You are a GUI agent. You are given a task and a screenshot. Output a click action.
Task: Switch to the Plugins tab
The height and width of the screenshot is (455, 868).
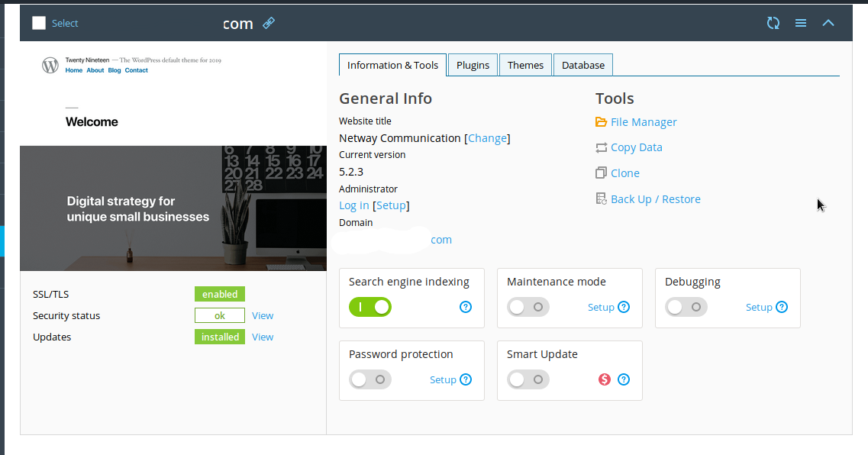pyautogui.click(x=473, y=65)
